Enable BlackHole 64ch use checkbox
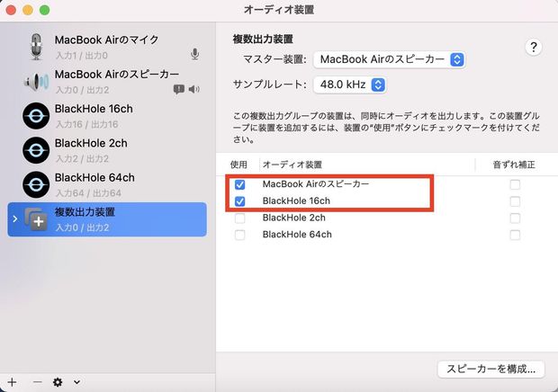 tap(240, 235)
